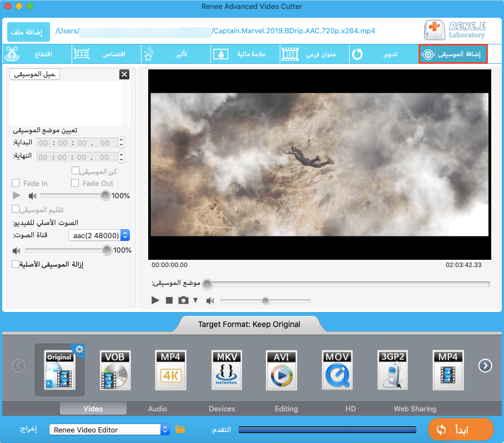Take a snapshot with the camera icon
Viewport: 504px width, 443px height.
click(x=183, y=300)
